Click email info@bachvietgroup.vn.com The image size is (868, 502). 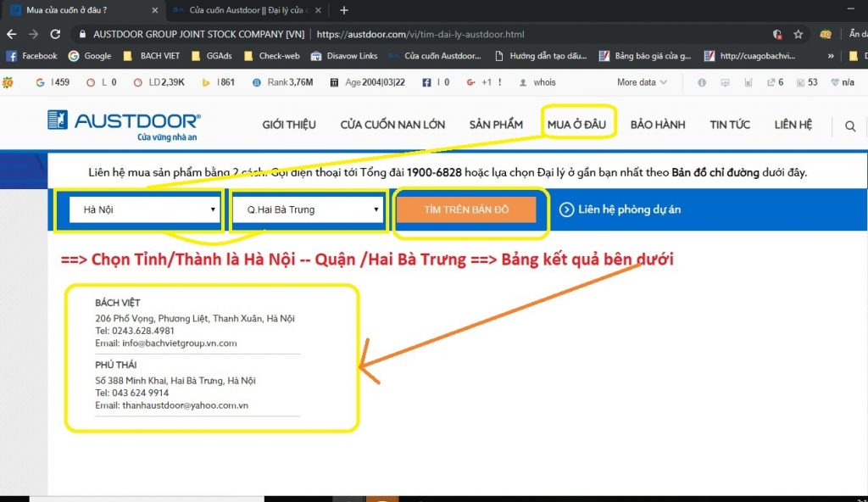(180, 343)
